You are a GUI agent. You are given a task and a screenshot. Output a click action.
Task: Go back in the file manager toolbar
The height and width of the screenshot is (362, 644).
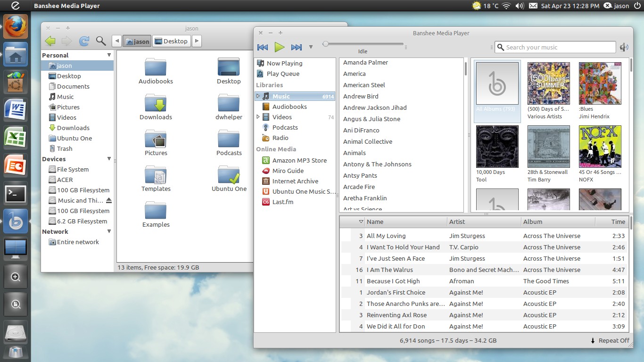[50, 41]
